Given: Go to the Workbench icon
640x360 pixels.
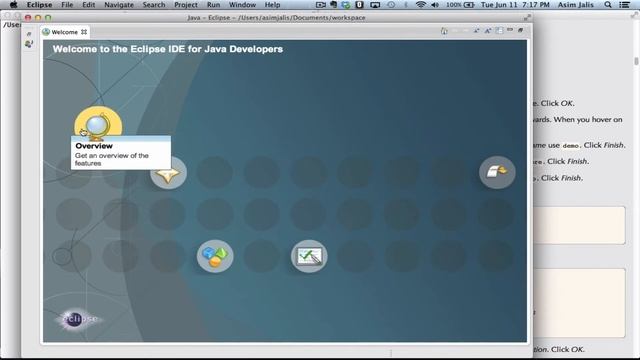Looking at the screenshot, I should point(497,172).
